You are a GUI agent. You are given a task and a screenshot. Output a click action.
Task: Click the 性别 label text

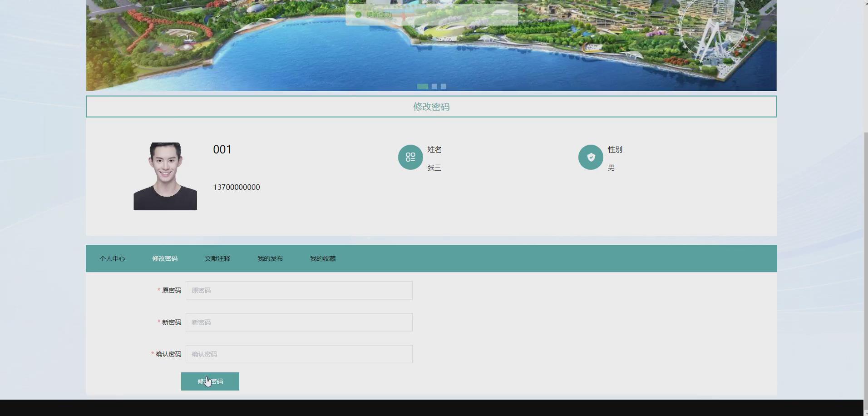615,149
